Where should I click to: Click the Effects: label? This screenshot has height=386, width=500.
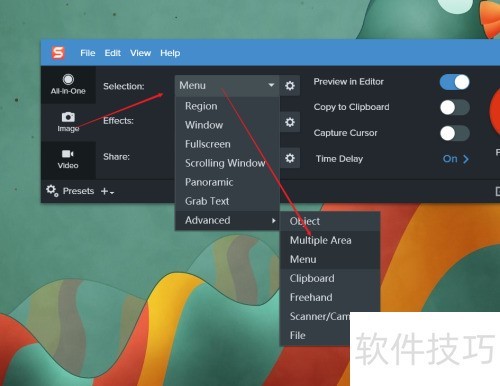click(x=118, y=121)
